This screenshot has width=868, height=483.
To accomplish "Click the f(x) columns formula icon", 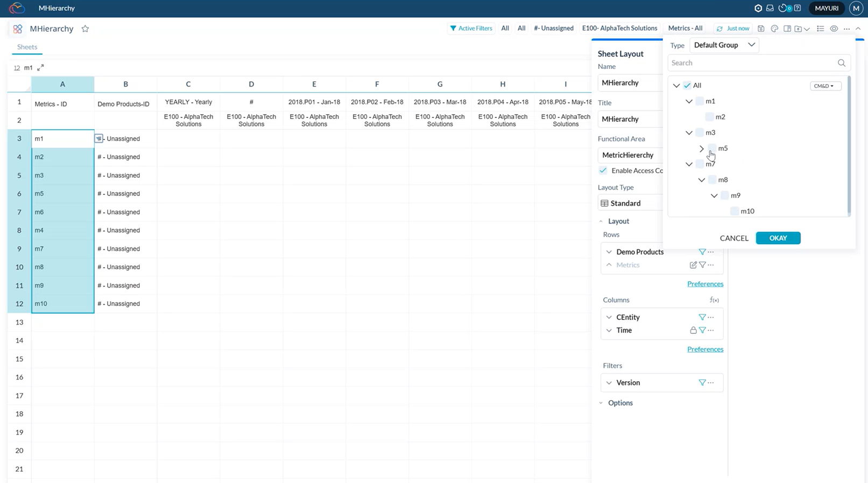I will 714,300.
